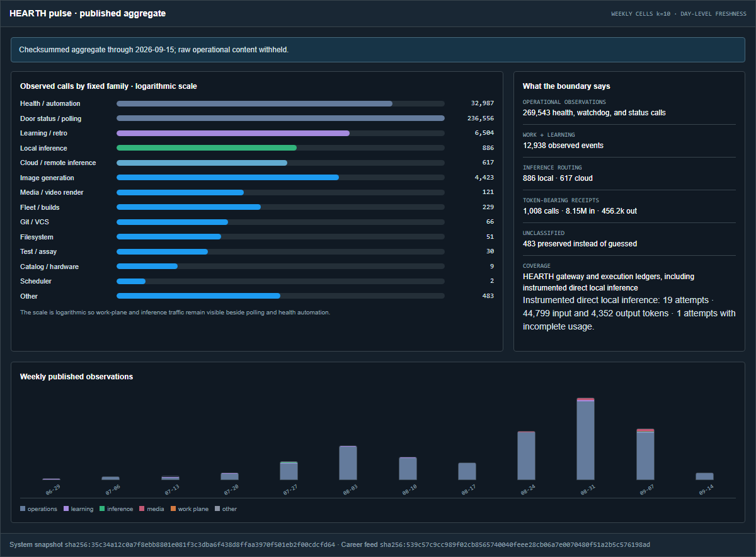Screen dimensions: 756x557
Task: Click the green Local inference bar
Action: click(207, 148)
